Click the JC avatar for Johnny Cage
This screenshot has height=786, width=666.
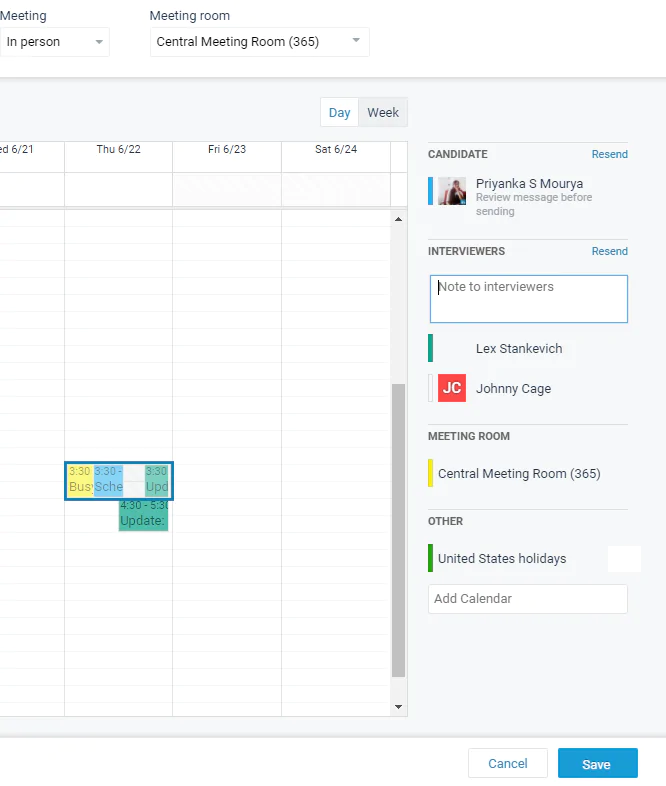[x=452, y=388]
